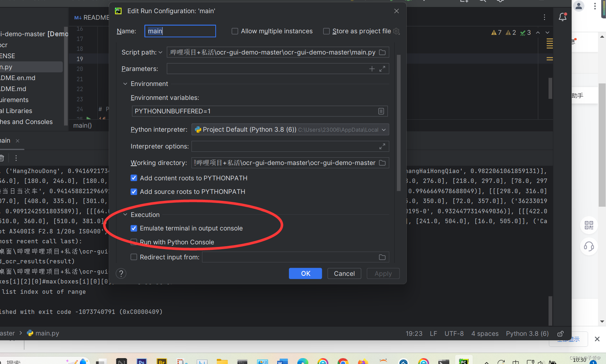Open folder picker for Working directory
This screenshot has height=364, width=606.
382,163
